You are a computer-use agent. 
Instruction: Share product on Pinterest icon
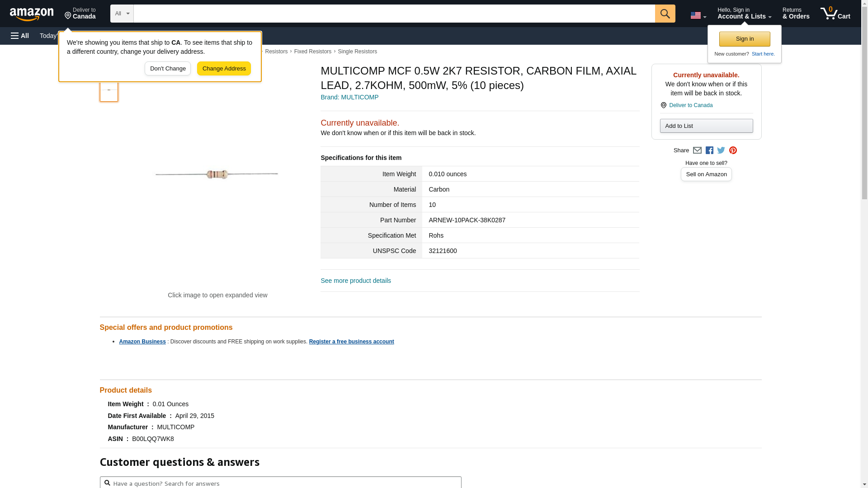733,150
